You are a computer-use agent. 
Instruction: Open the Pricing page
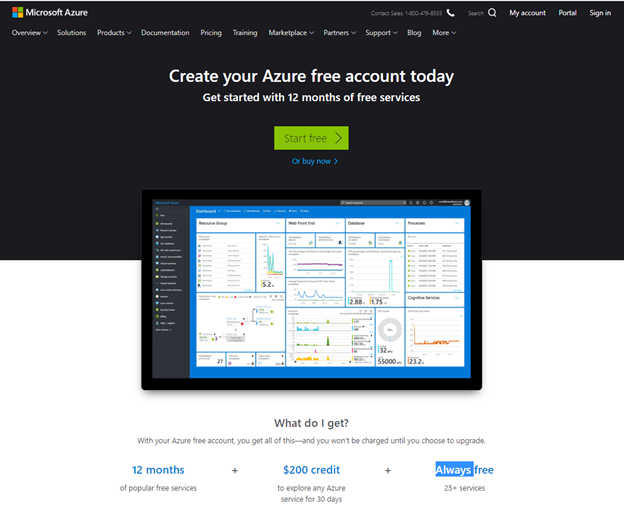coord(211,33)
